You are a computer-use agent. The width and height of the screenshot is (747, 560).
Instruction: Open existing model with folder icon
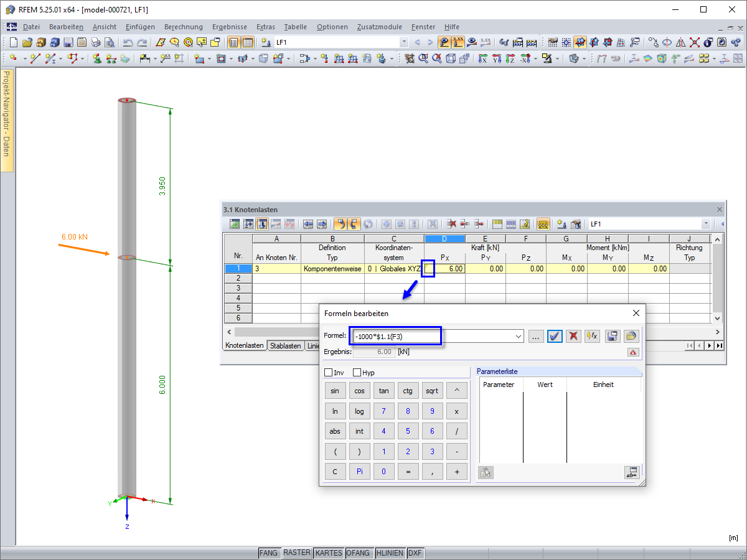click(27, 42)
